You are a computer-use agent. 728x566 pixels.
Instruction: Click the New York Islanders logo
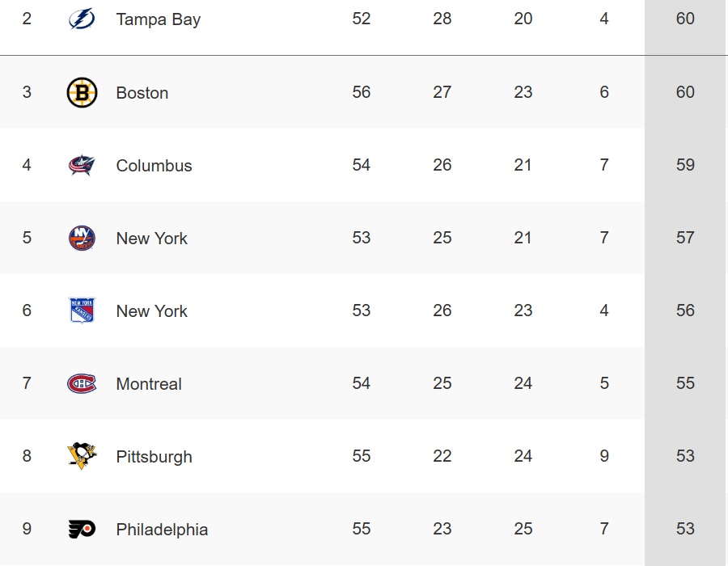(x=82, y=238)
